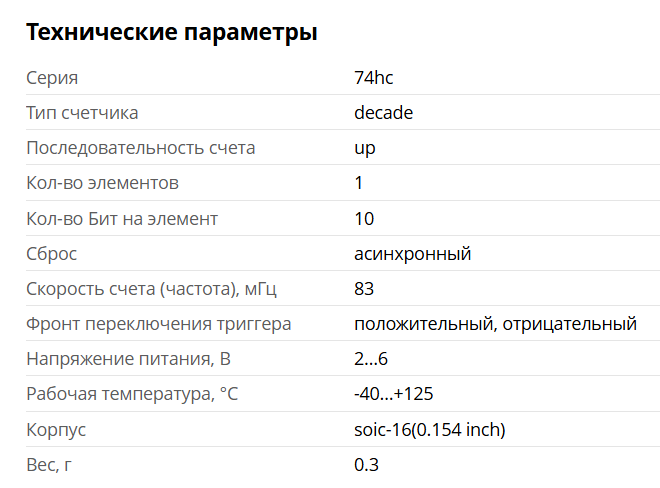Select the "decade" counter type value
The height and width of the screenshot is (488, 660).
[383, 113]
